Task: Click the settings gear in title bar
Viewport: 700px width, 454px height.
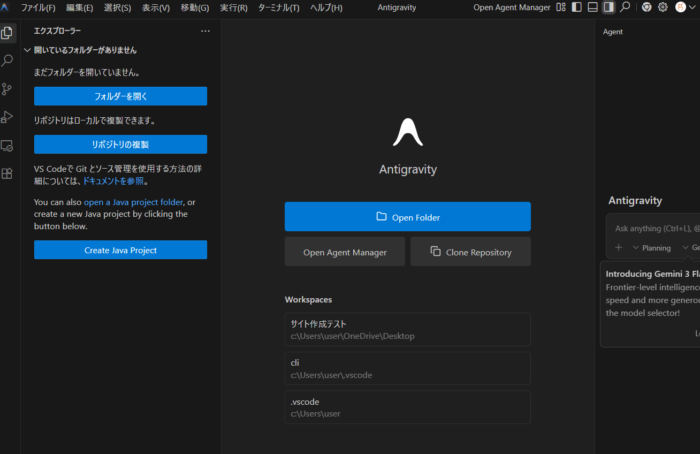Action: click(662, 8)
